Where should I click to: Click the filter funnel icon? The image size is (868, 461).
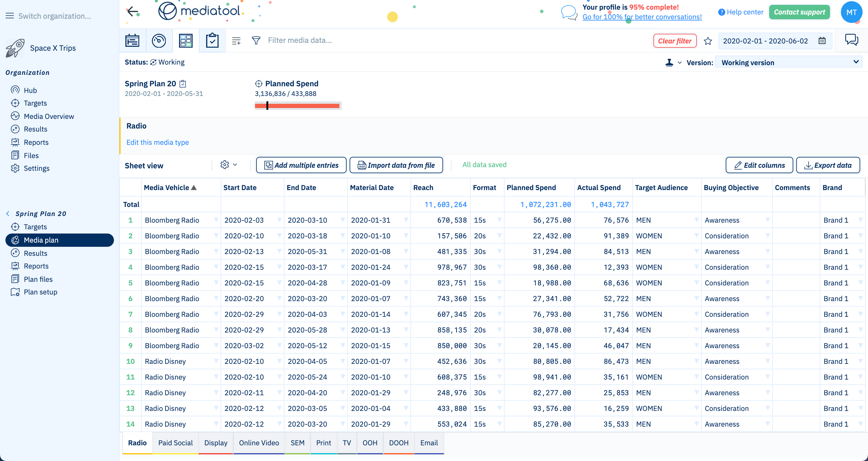pyautogui.click(x=256, y=40)
